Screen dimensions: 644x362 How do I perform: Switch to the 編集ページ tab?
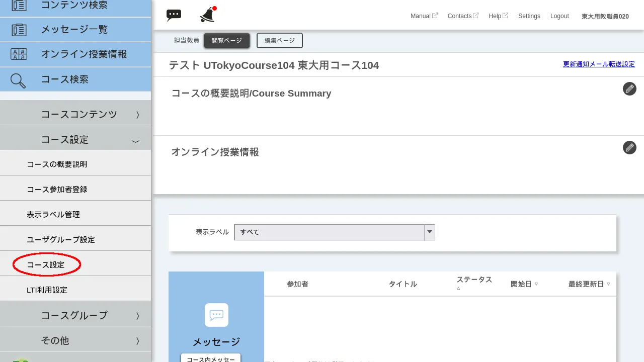(279, 40)
